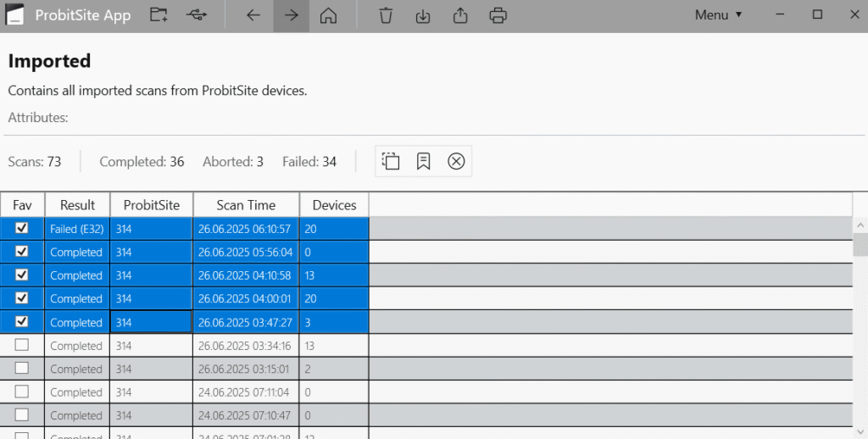Select the '26.06.2025 03:47:27' scan time cell
Image resolution: width=868 pixels, height=439 pixels.
coord(247,322)
